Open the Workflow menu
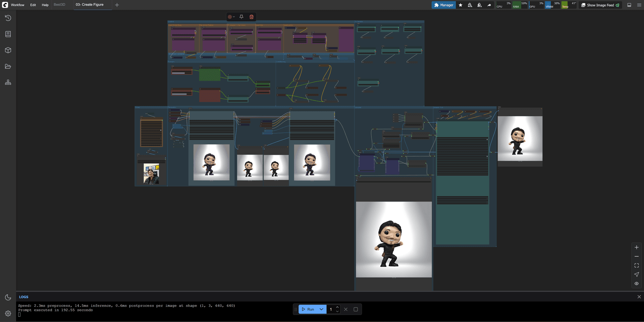 pyautogui.click(x=17, y=5)
